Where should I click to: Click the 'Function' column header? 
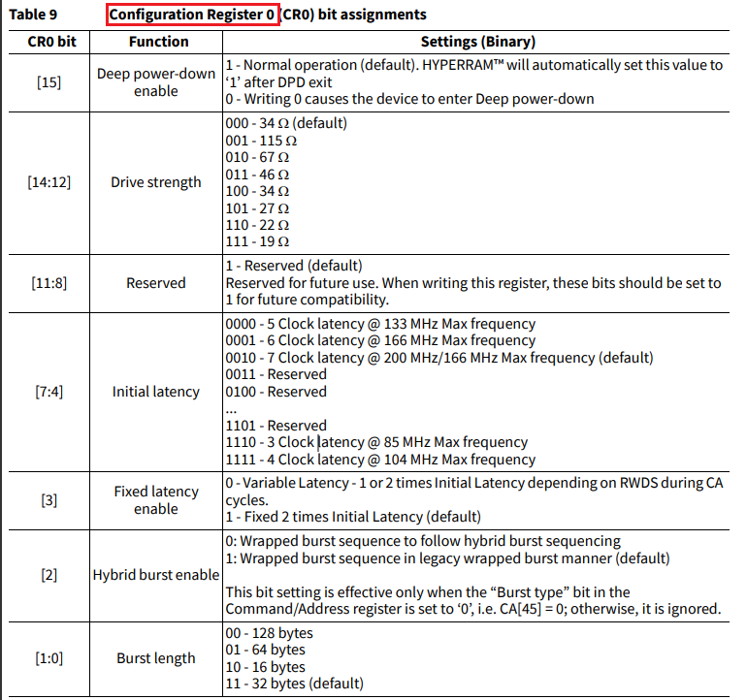tap(159, 42)
